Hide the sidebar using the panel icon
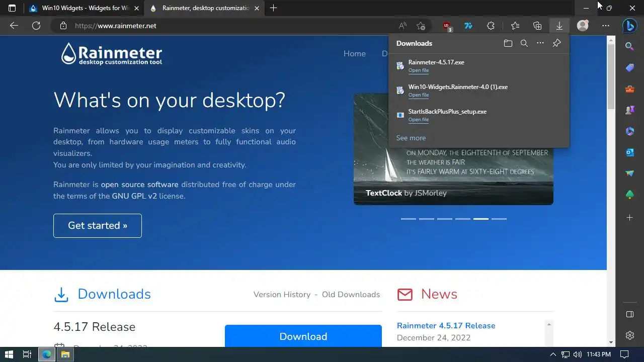The image size is (644, 362). tap(629, 314)
